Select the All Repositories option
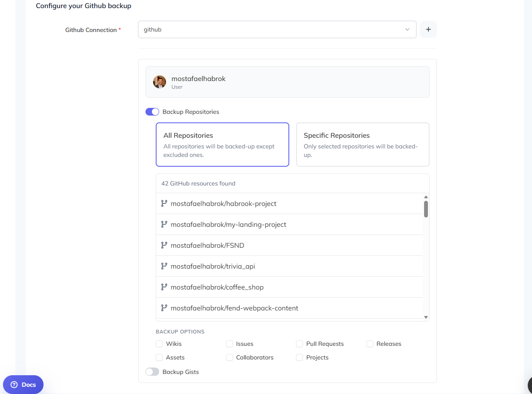The height and width of the screenshot is (394, 532). pos(222,145)
